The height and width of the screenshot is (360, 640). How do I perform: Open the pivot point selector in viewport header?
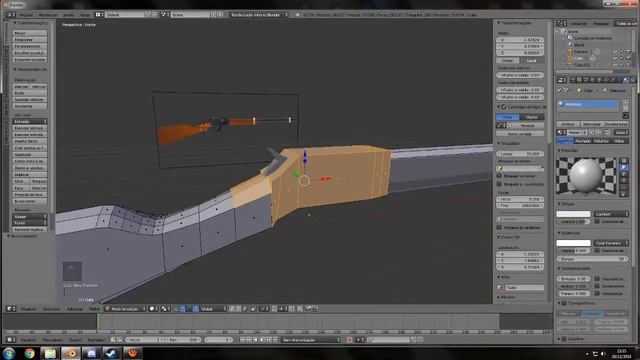[166, 309]
